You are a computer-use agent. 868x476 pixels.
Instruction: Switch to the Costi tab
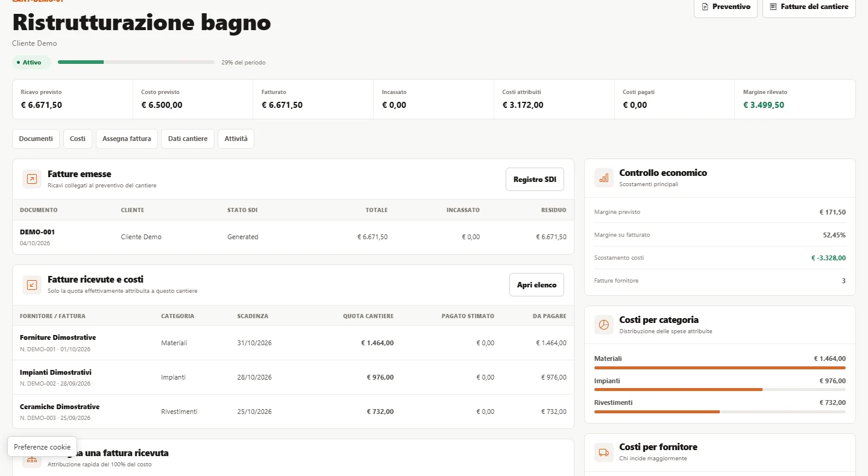pyautogui.click(x=78, y=139)
